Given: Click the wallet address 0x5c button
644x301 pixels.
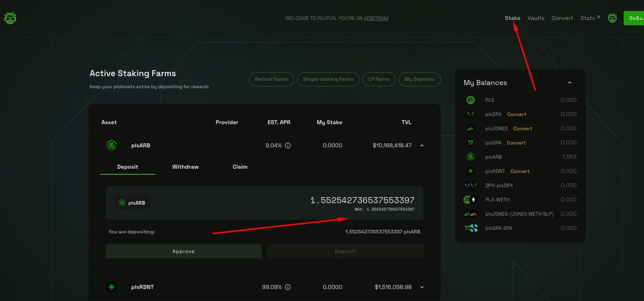Looking at the screenshot, I should 634,18.
